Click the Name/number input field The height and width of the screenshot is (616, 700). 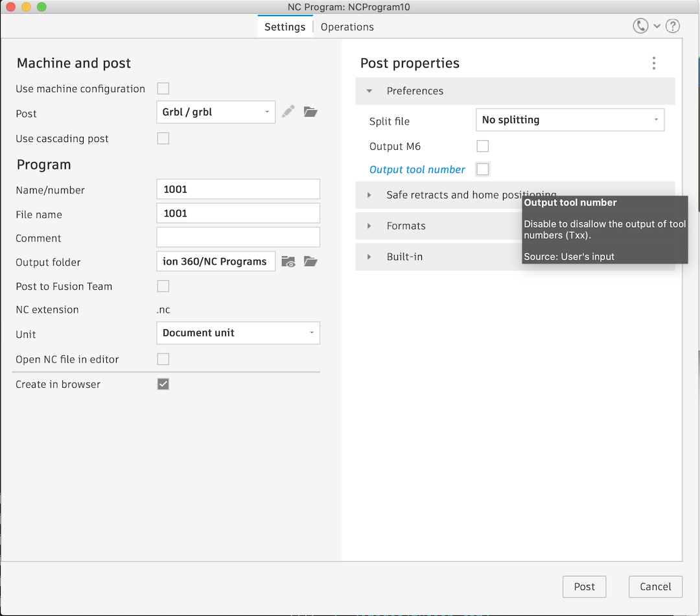(238, 189)
